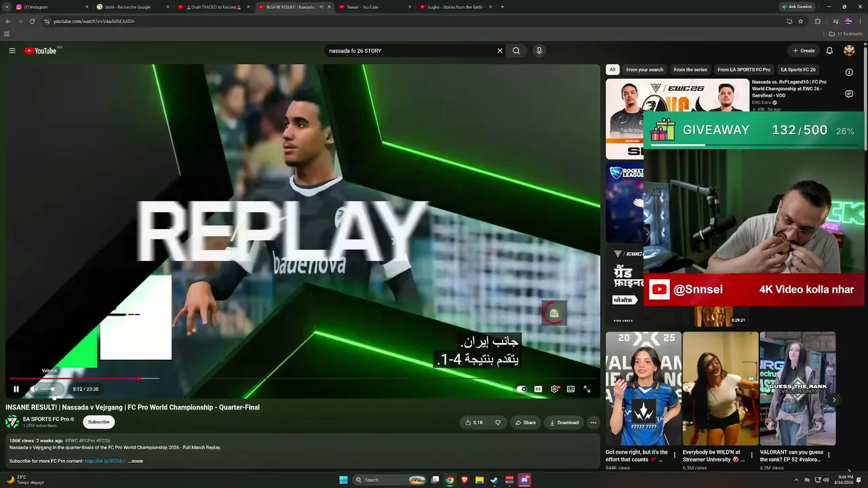868x488 pixels.
Task: Open the bit.ly link in description
Action: click(x=105, y=461)
